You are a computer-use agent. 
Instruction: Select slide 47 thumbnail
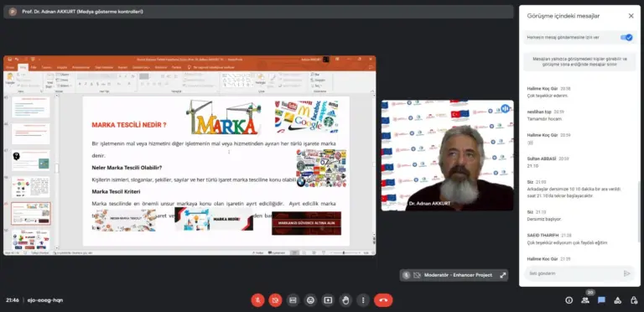[x=30, y=160]
